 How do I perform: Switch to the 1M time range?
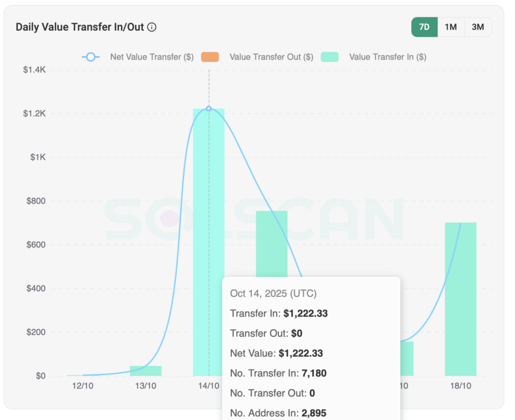click(451, 27)
